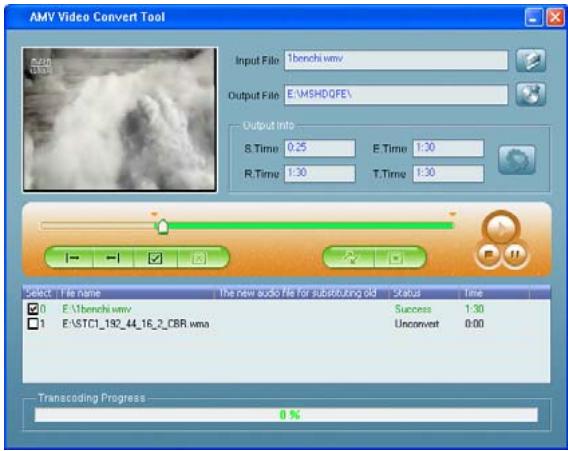This screenshot has width=568, height=451.
Task: Close the AMV Video Convert Tool window
Action: [x=555, y=17]
